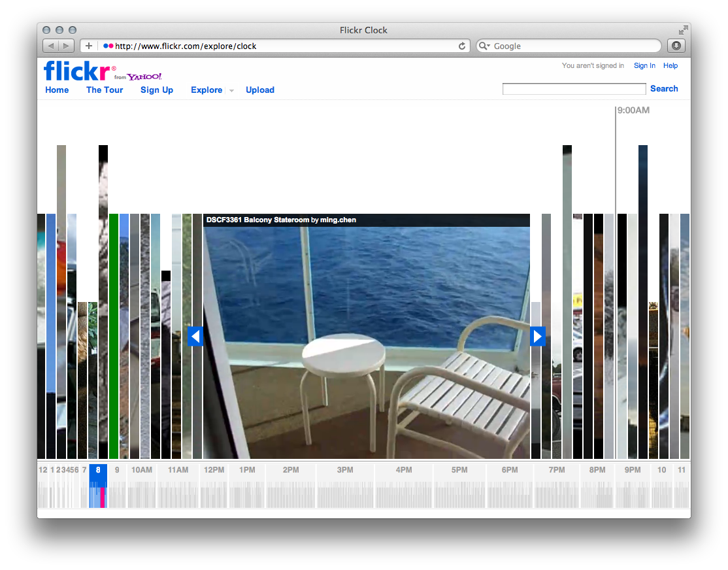Reload the Flickr Clock page
The height and width of the screenshot is (570, 728).
pos(463,46)
